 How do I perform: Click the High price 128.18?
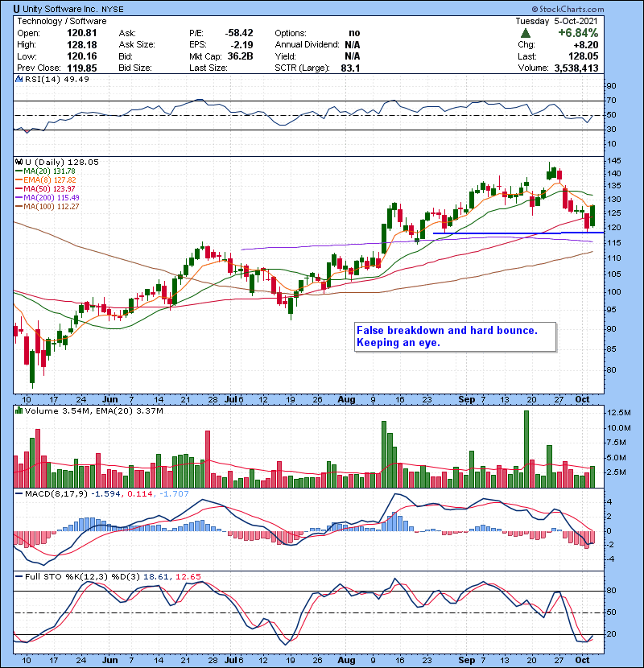coord(82,45)
